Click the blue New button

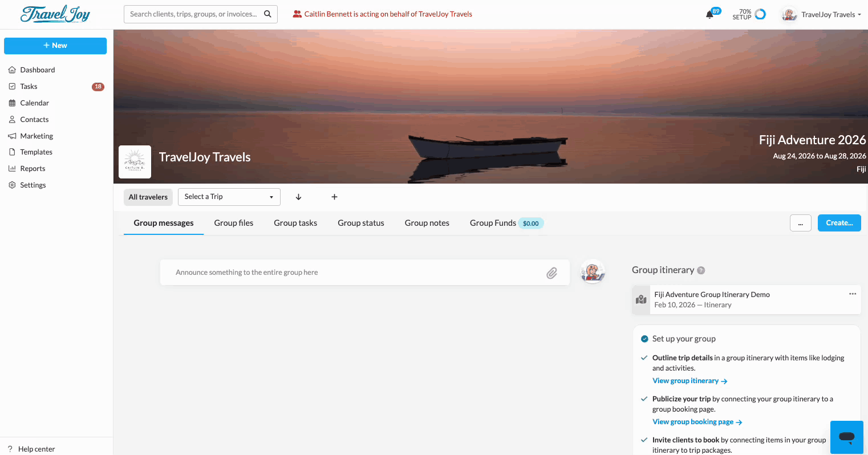pyautogui.click(x=55, y=46)
